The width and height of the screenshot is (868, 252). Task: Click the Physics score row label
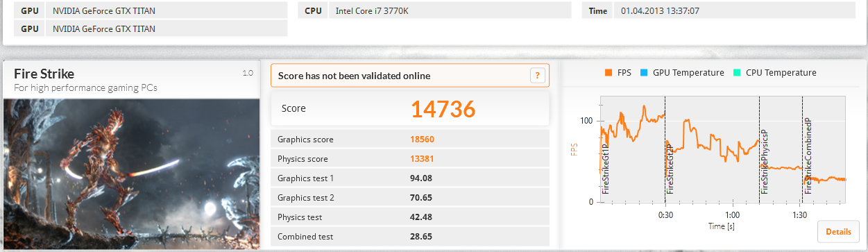[x=303, y=159]
